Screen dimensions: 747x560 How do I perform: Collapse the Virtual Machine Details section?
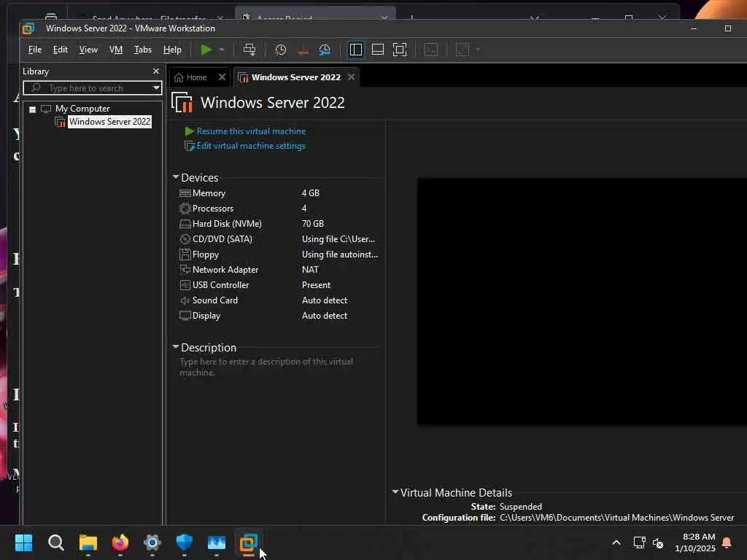(395, 492)
